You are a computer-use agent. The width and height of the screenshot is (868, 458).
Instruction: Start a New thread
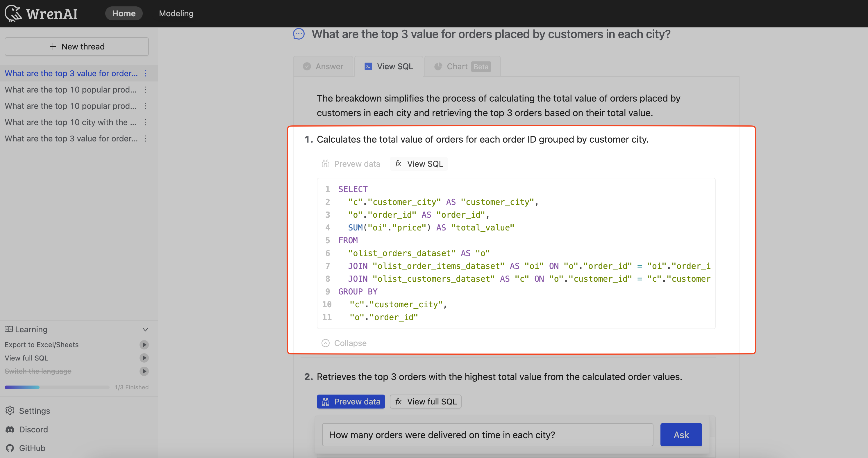pyautogui.click(x=77, y=47)
